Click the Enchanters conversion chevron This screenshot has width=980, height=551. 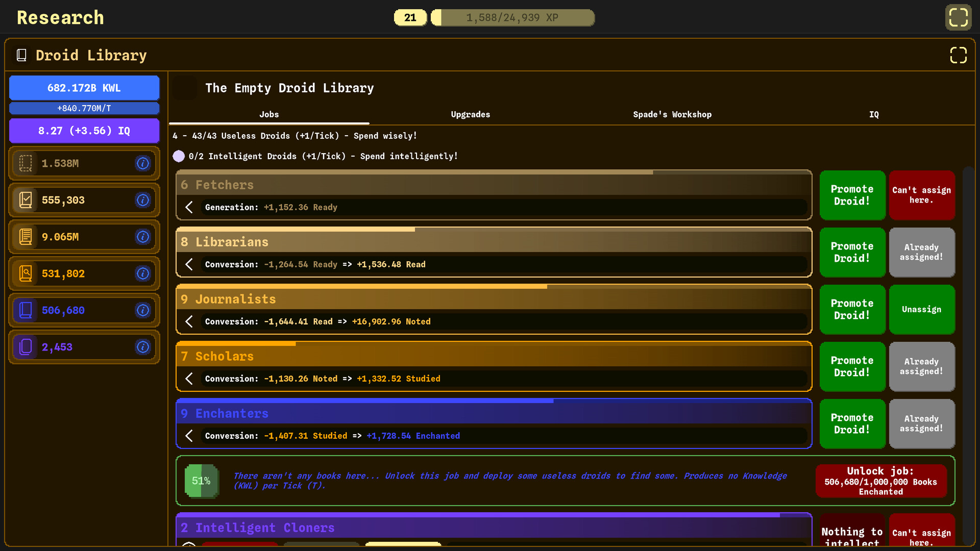[189, 436]
